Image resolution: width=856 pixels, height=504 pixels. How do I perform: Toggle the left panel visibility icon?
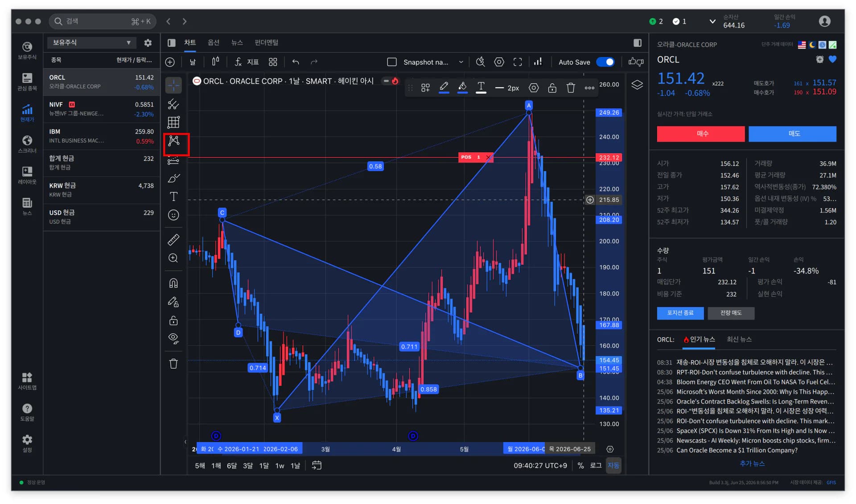click(171, 42)
